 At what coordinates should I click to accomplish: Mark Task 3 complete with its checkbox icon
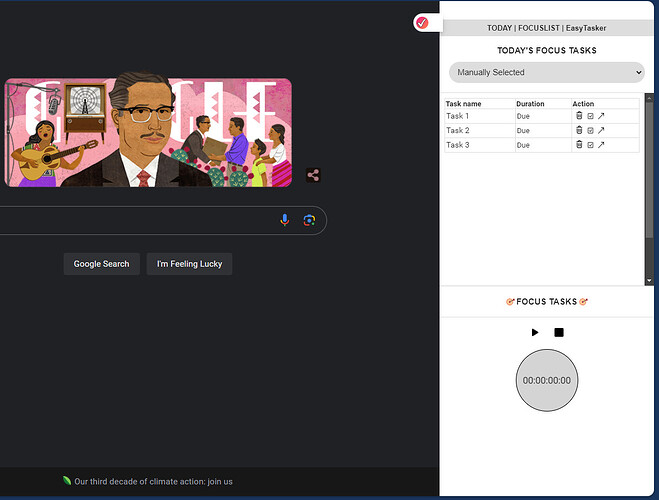[x=590, y=145]
